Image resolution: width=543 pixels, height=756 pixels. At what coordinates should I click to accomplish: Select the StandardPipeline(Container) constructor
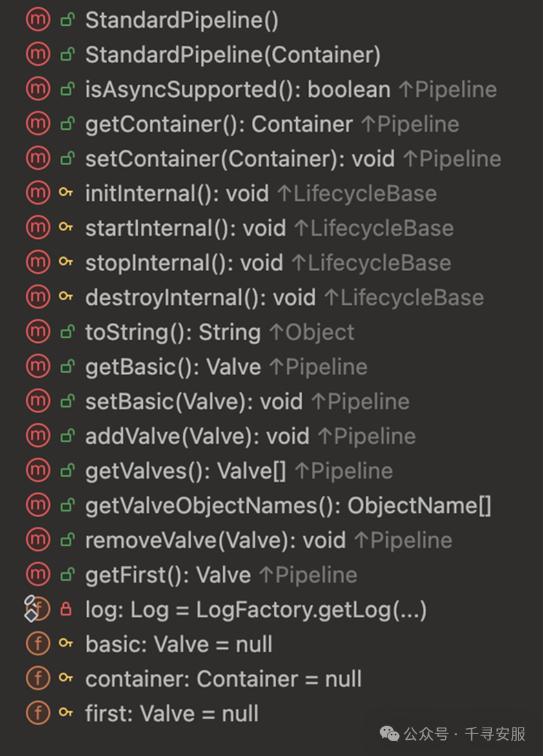[x=233, y=54]
